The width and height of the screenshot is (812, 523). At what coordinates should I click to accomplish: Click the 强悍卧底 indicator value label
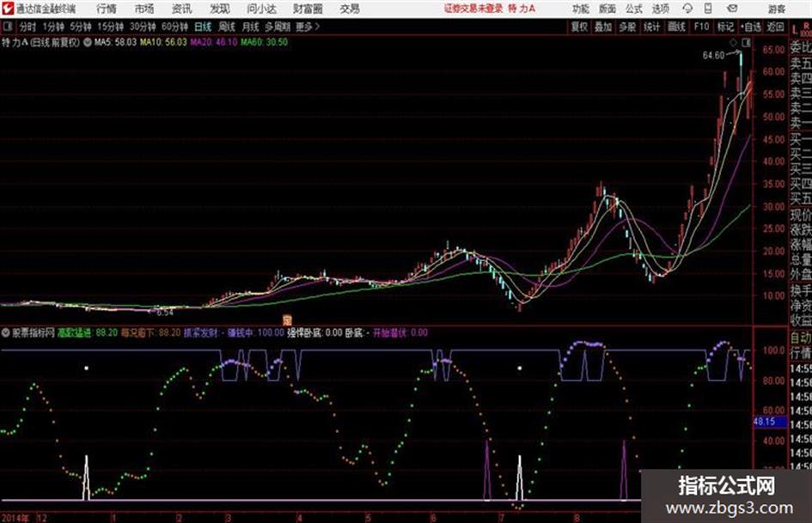(314, 332)
